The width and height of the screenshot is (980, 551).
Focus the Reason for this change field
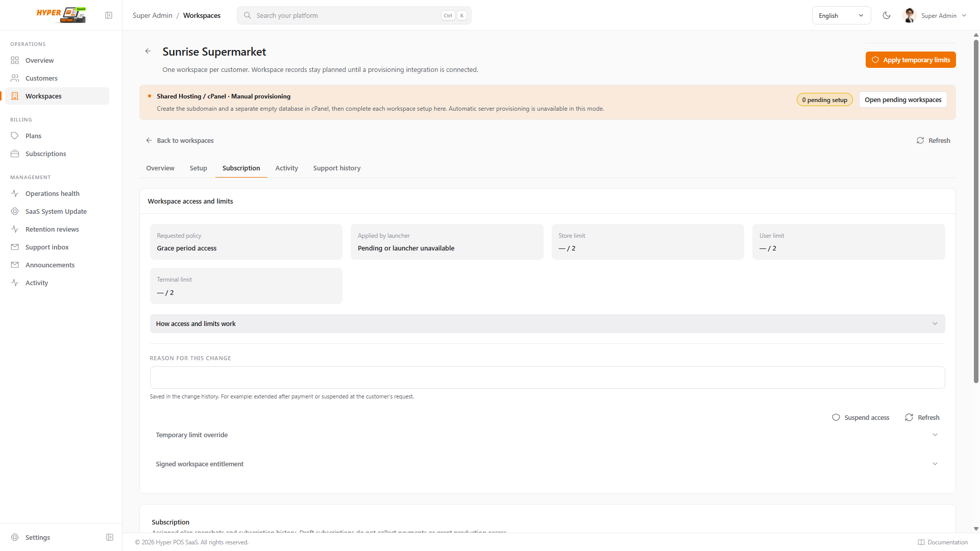pos(547,378)
